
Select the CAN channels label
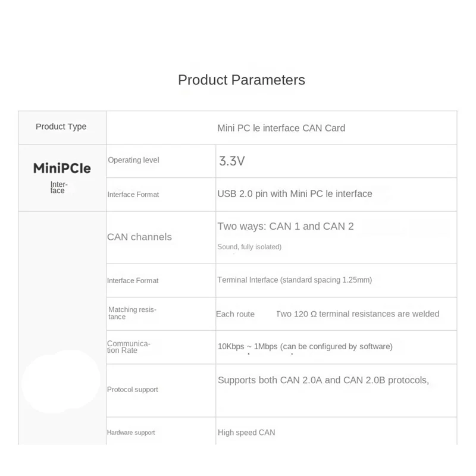[139, 237]
